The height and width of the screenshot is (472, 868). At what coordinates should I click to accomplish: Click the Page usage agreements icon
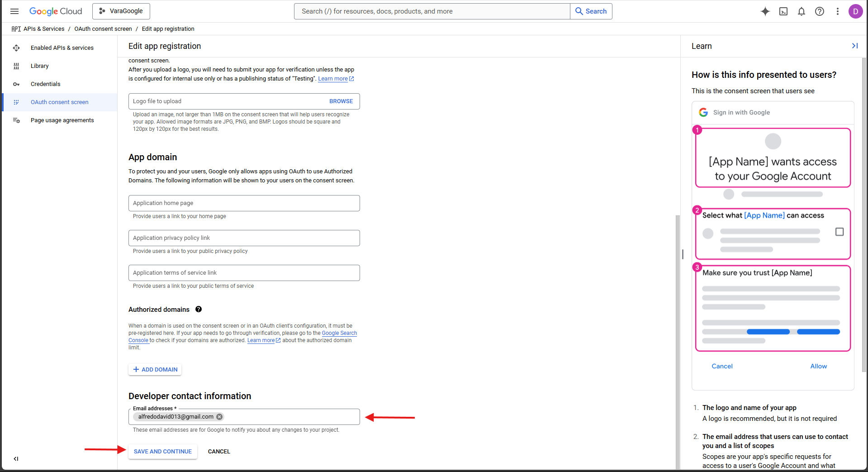coord(16,120)
